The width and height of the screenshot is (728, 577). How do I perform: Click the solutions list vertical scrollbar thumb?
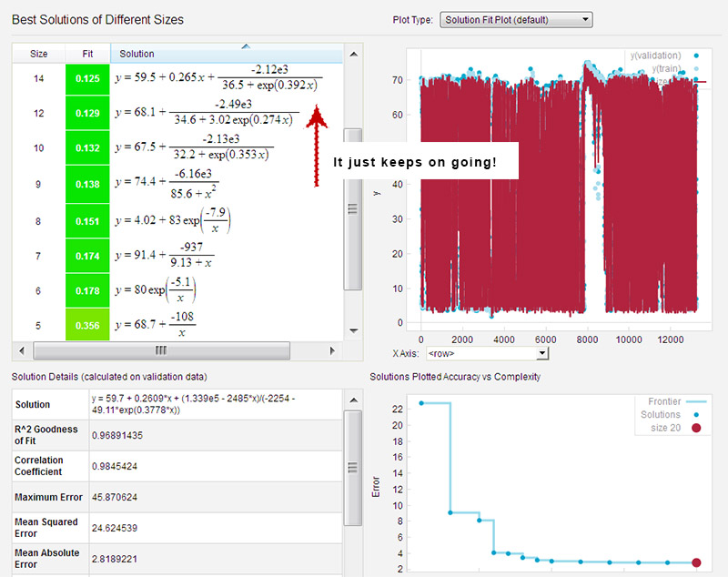pos(353,208)
